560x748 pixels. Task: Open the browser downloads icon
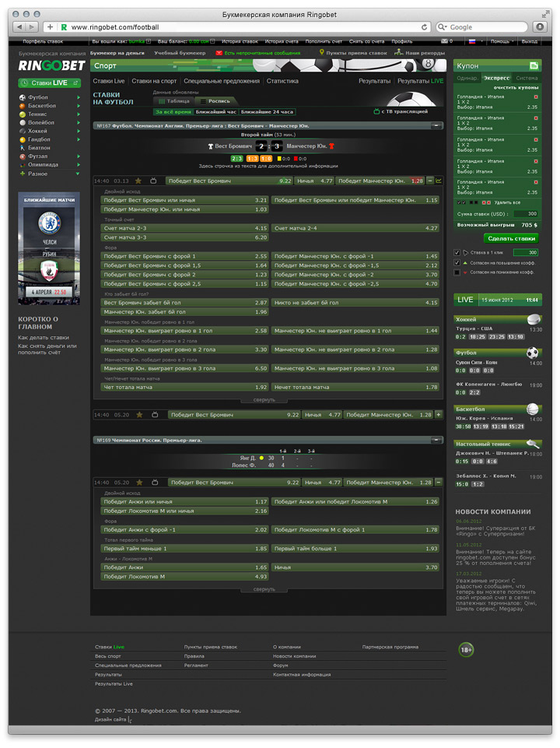pos(540,27)
